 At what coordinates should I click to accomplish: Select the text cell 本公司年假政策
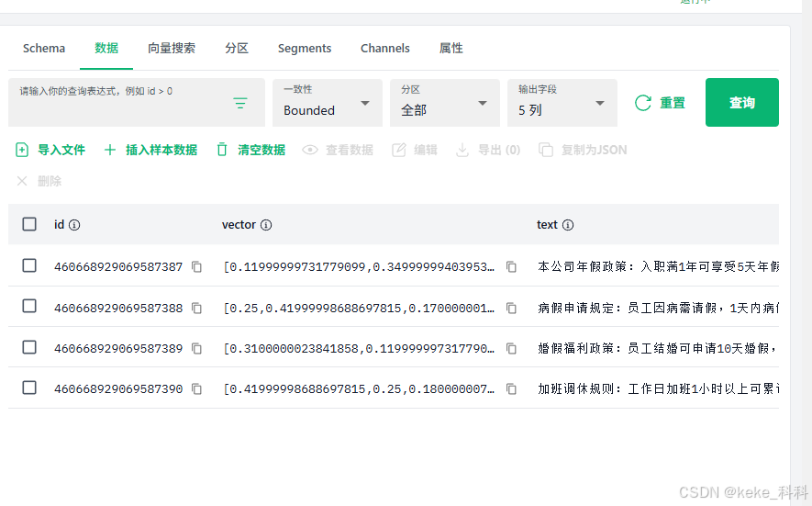coord(658,266)
